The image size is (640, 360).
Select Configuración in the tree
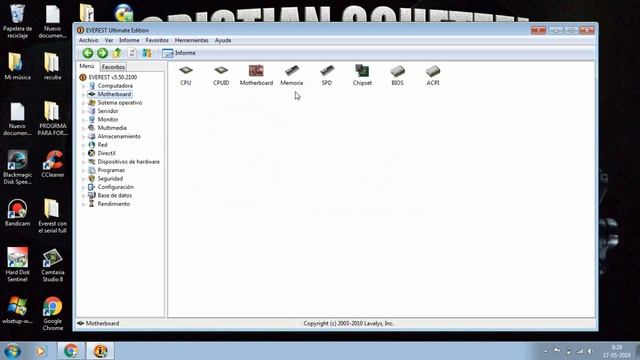tap(116, 187)
